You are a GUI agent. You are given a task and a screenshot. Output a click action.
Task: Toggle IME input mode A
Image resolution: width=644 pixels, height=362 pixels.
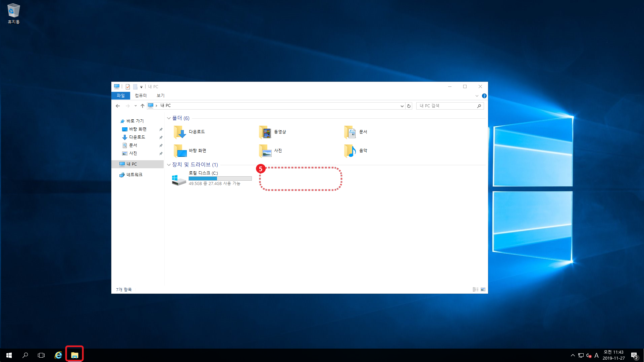(596, 355)
